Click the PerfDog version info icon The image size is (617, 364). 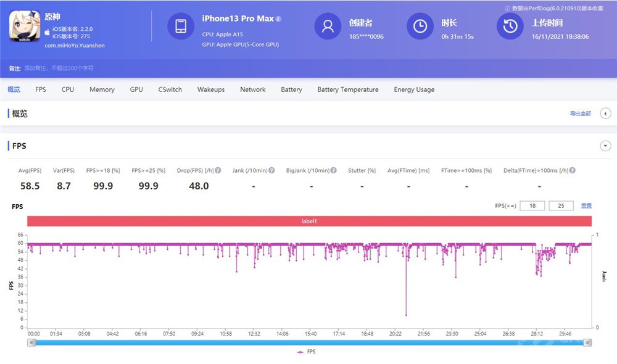pos(507,8)
